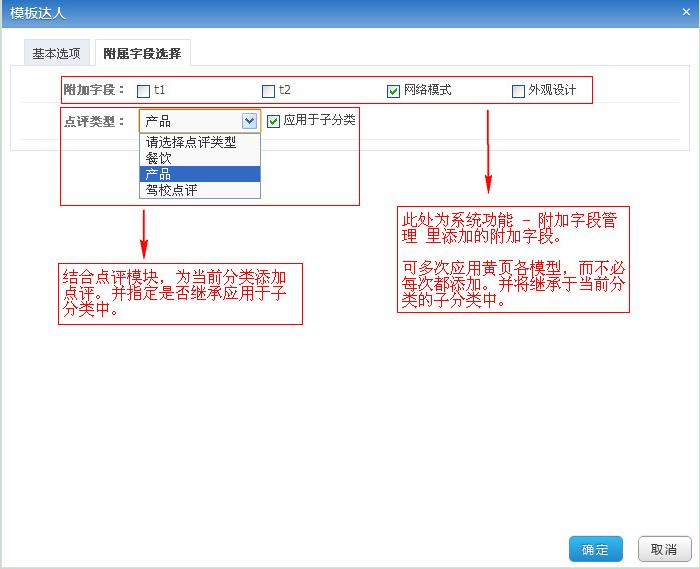Click the 取消 button
This screenshot has width=700, height=569.
click(x=664, y=549)
